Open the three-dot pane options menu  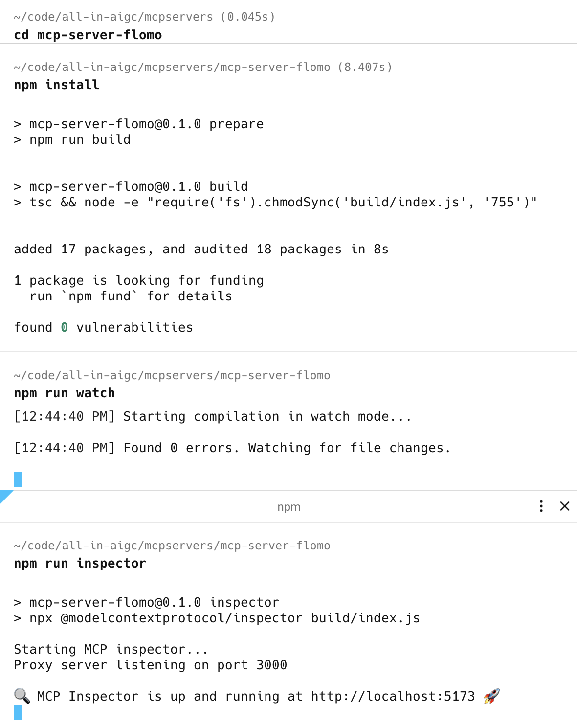click(x=541, y=506)
